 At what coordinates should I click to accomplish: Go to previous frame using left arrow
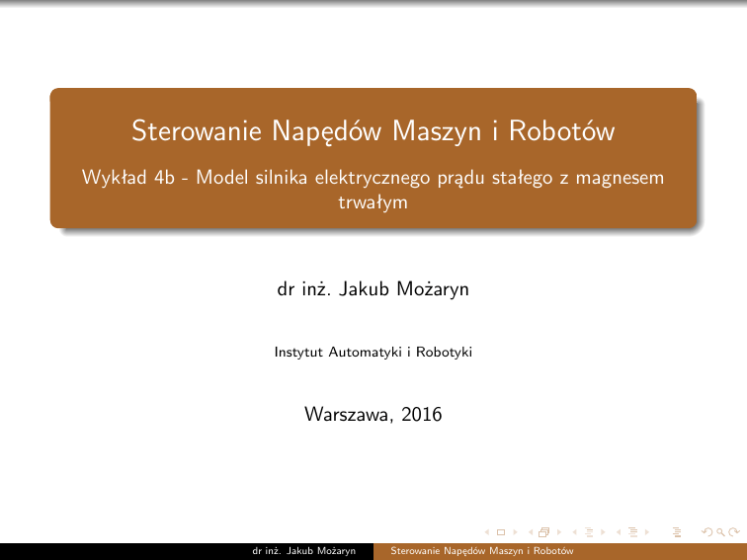coord(531,533)
